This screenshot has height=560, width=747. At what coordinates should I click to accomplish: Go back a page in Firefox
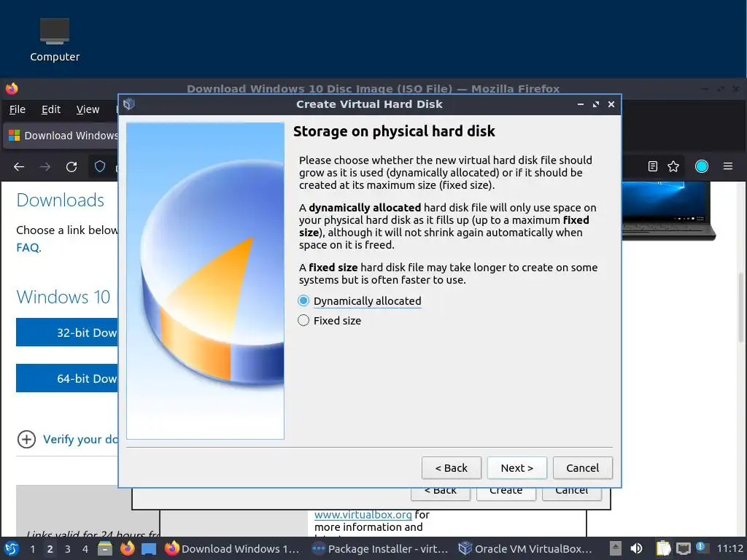[x=19, y=167]
